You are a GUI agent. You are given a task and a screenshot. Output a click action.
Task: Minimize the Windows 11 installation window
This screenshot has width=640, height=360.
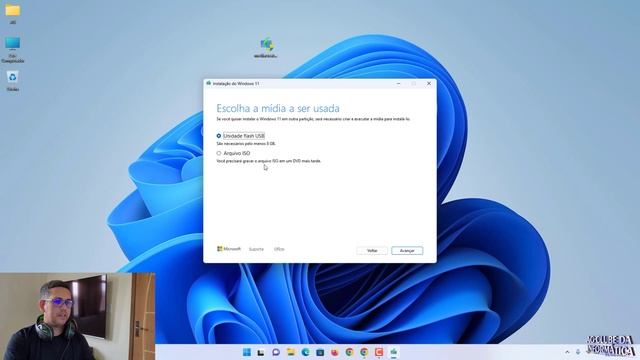pos(398,84)
